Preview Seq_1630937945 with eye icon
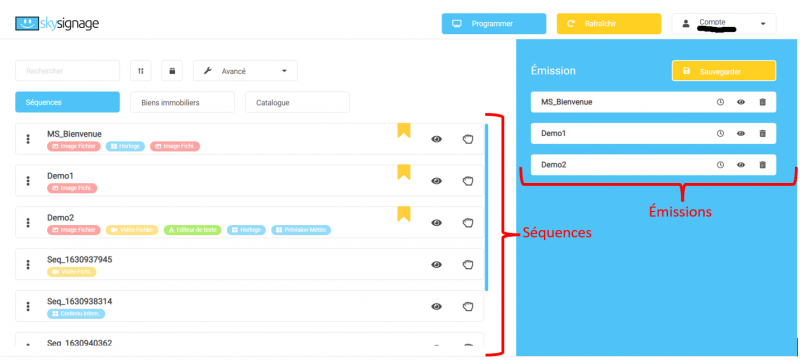This screenshot has height=361, width=800. [436, 264]
